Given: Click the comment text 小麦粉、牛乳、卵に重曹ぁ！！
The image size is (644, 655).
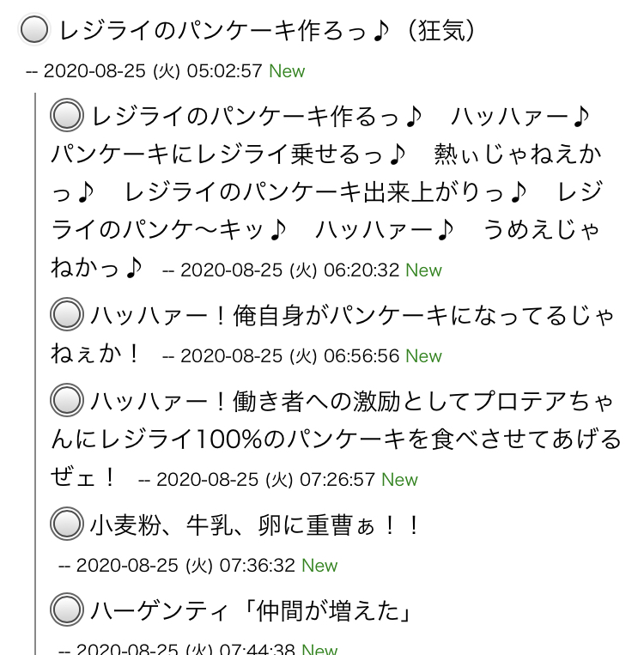Looking at the screenshot, I should pyautogui.click(x=256, y=524).
